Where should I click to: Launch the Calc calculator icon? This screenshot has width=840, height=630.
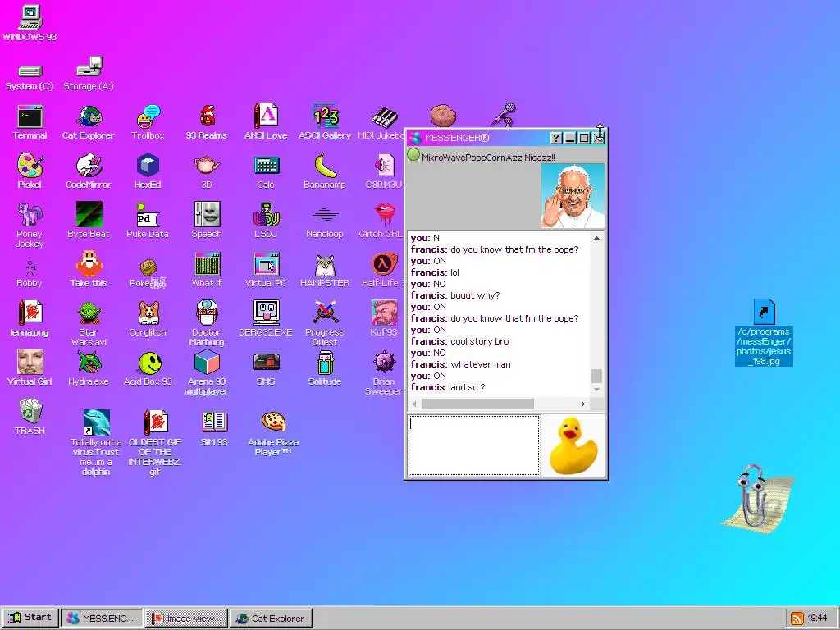coord(266,166)
